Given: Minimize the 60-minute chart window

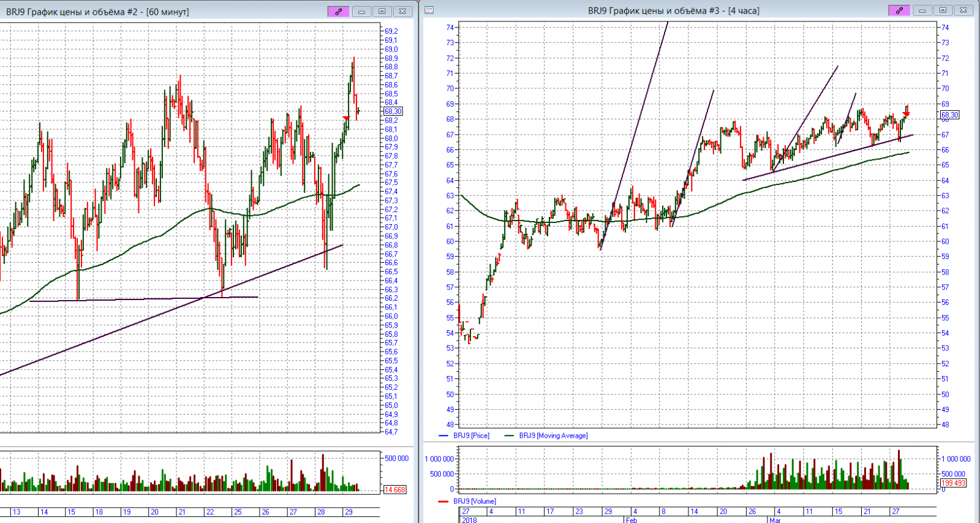Looking at the screenshot, I should point(361,11).
